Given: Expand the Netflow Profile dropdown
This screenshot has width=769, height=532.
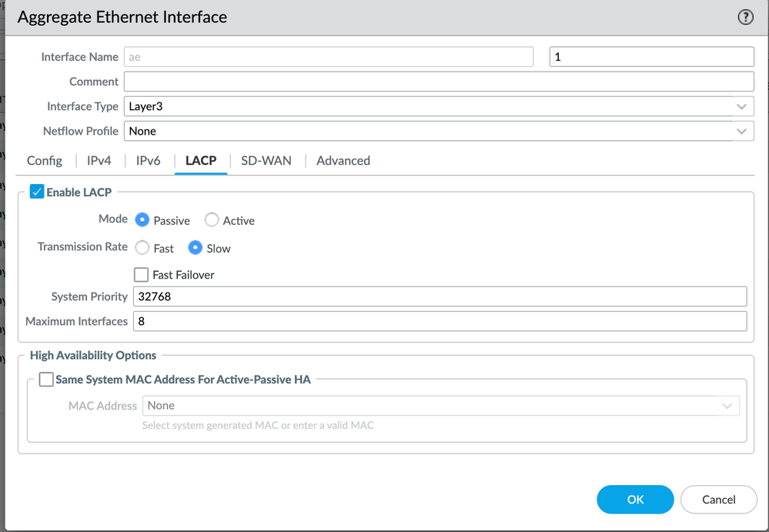Looking at the screenshot, I should pos(439,131).
